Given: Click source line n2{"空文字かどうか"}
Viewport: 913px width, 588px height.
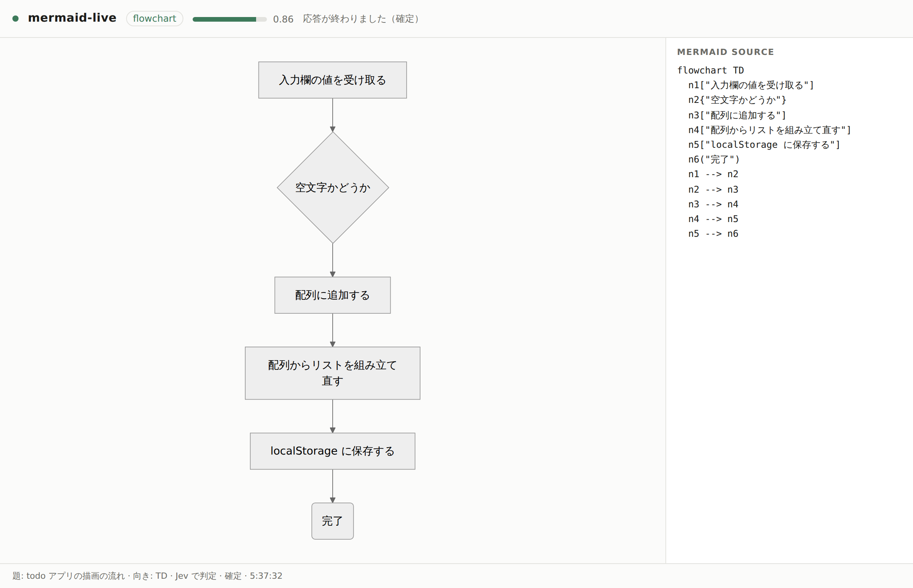Looking at the screenshot, I should pos(737,100).
